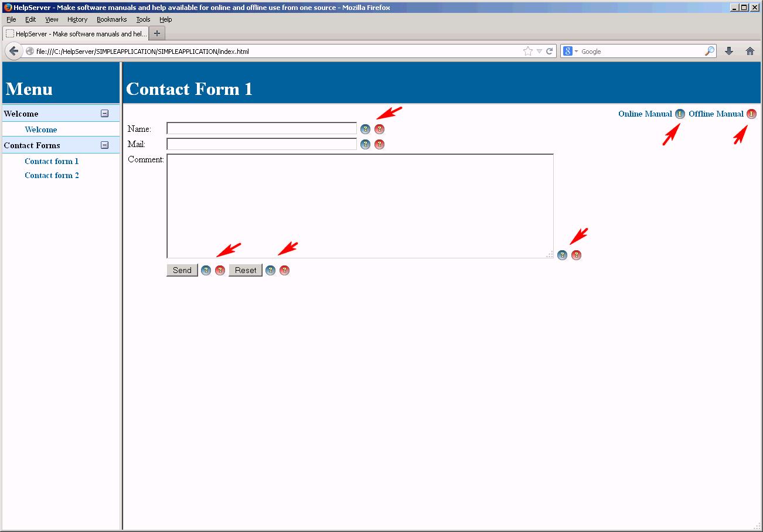This screenshot has width=763, height=532.
Task: Open online help for the Send button
Action: coord(206,270)
